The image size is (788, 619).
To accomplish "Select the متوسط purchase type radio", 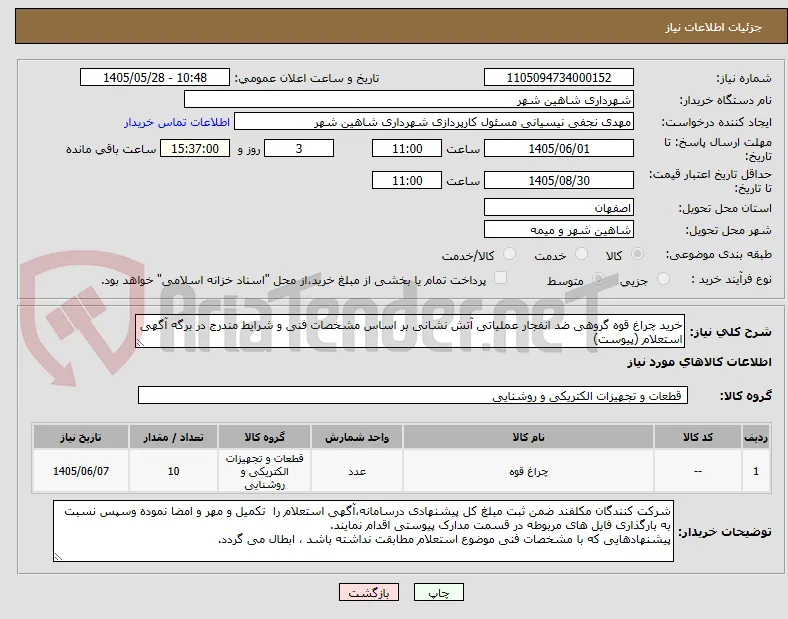I will pos(598,278).
